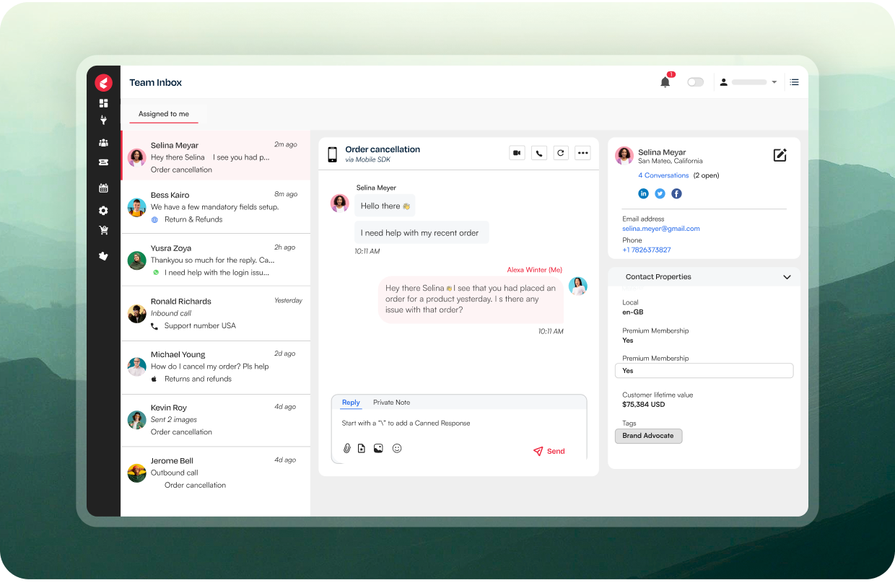
Task: Start a video call in conversation header
Action: coord(517,153)
